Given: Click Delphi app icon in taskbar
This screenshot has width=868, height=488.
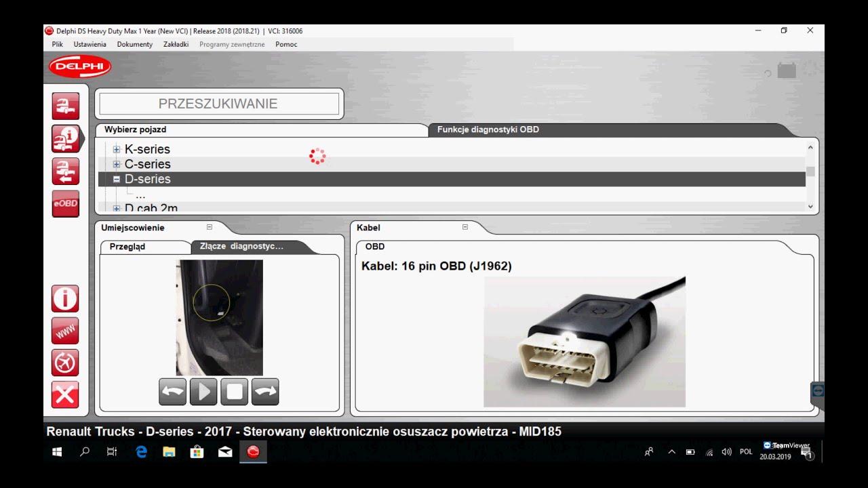Looking at the screenshot, I should tap(253, 452).
